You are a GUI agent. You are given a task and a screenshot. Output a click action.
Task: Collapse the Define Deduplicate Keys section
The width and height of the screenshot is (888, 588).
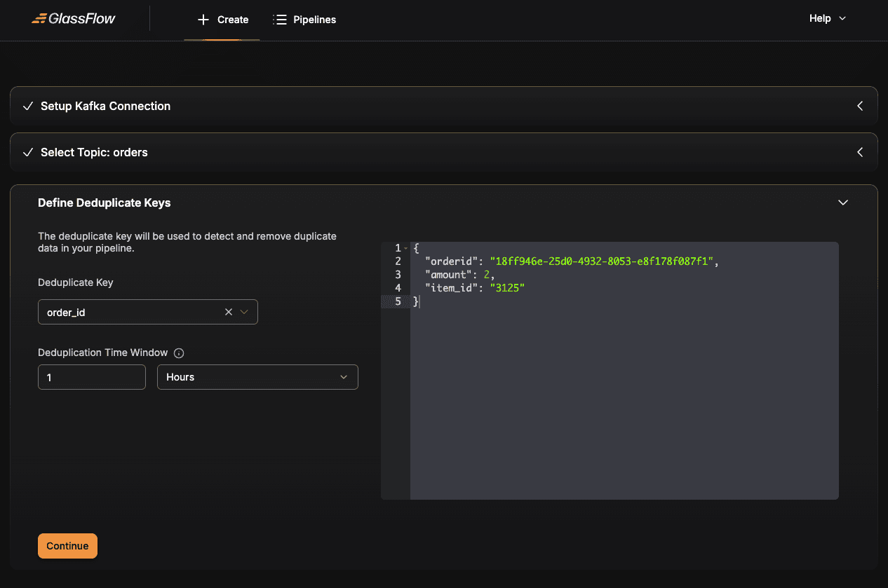[x=843, y=203]
